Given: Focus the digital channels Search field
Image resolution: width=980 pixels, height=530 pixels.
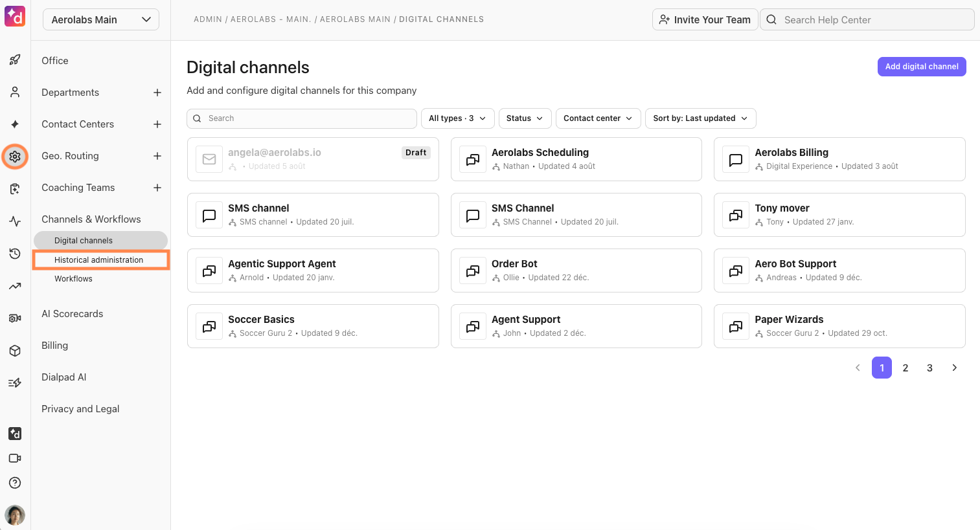Looking at the screenshot, I should click(x=302, y=118).
